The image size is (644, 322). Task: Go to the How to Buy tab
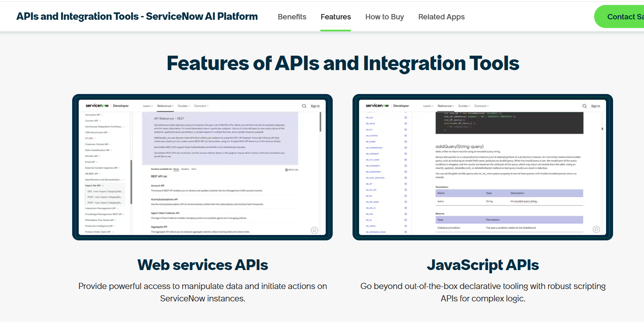(384, 17)
